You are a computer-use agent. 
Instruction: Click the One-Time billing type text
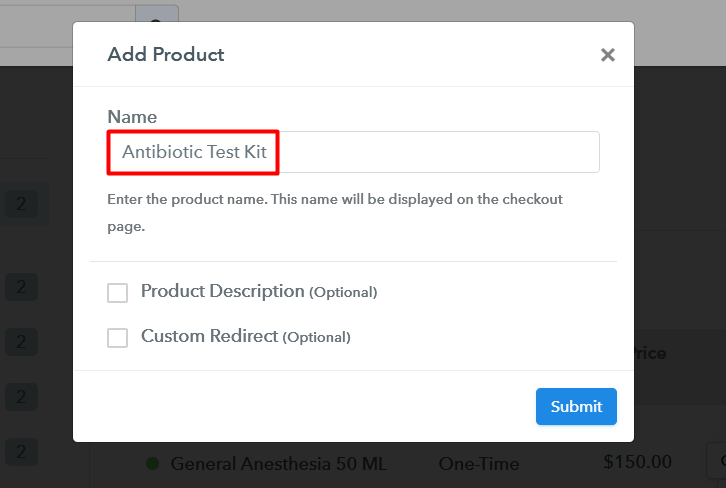[x=478, y=464]
